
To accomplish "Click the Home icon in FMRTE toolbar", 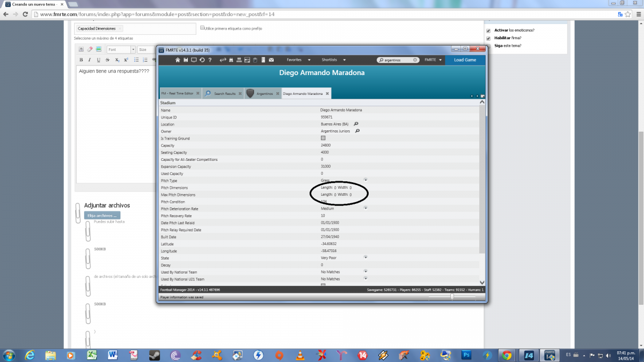I will [x=178, y=60].
